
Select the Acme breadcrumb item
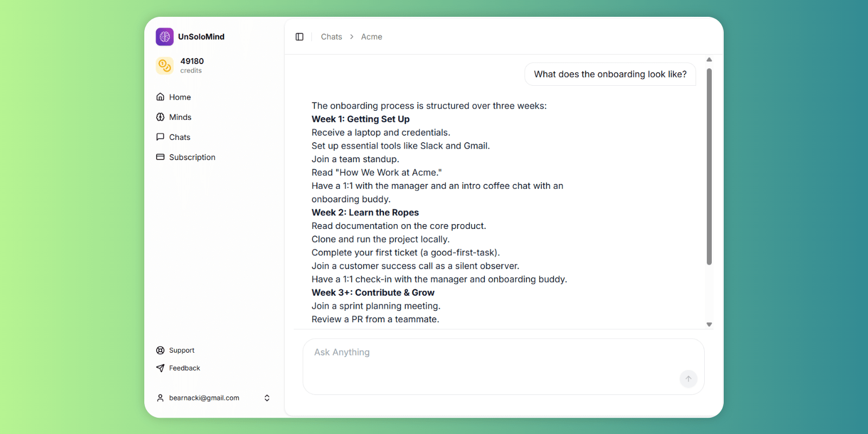coord(372,37)
